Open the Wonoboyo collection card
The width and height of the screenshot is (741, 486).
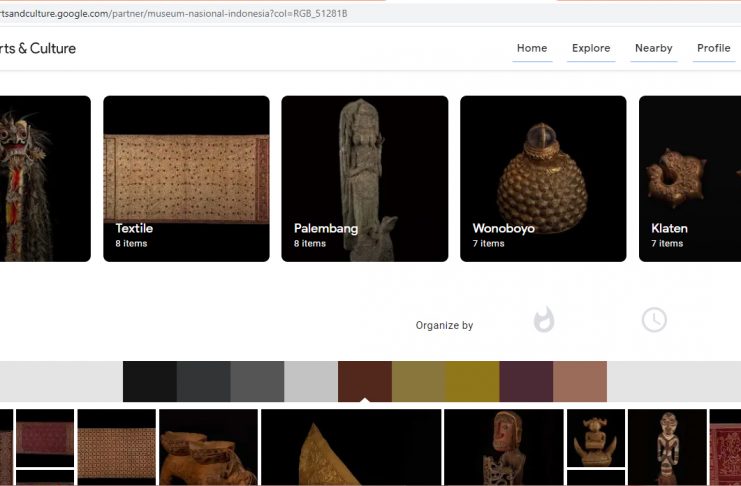click(x=543, y=179)
